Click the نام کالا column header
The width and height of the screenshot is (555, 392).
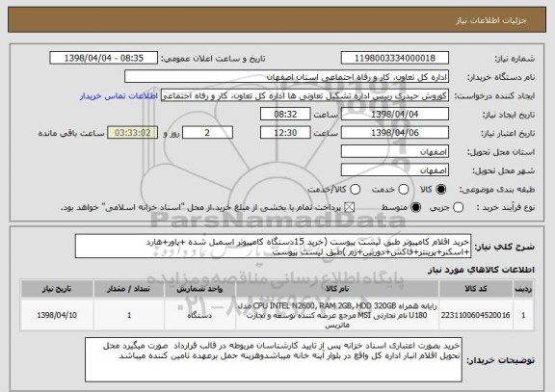337,289
